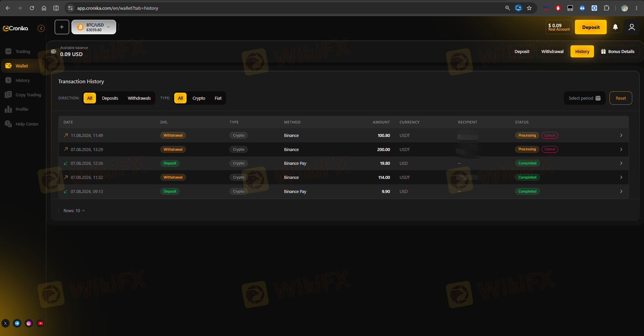Bookmark this page with the star
This screenshot has width=644, height=336.
(x=529, y=8)
